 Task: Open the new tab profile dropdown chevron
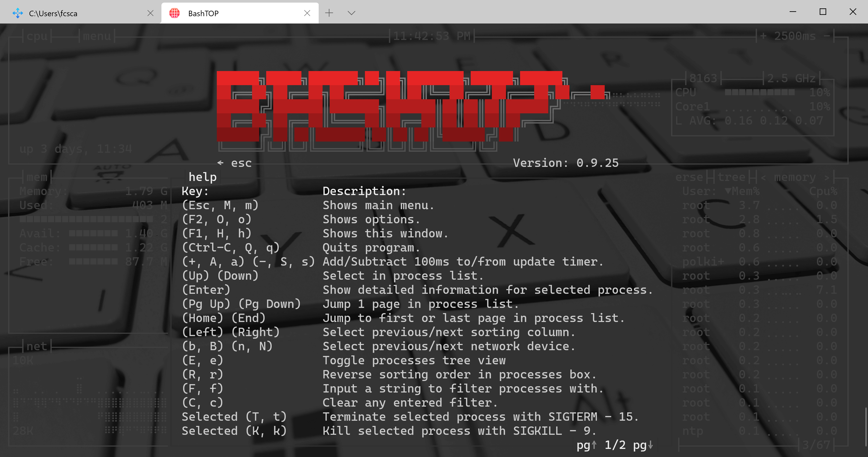pyautogui.click(x=351, y=13)
